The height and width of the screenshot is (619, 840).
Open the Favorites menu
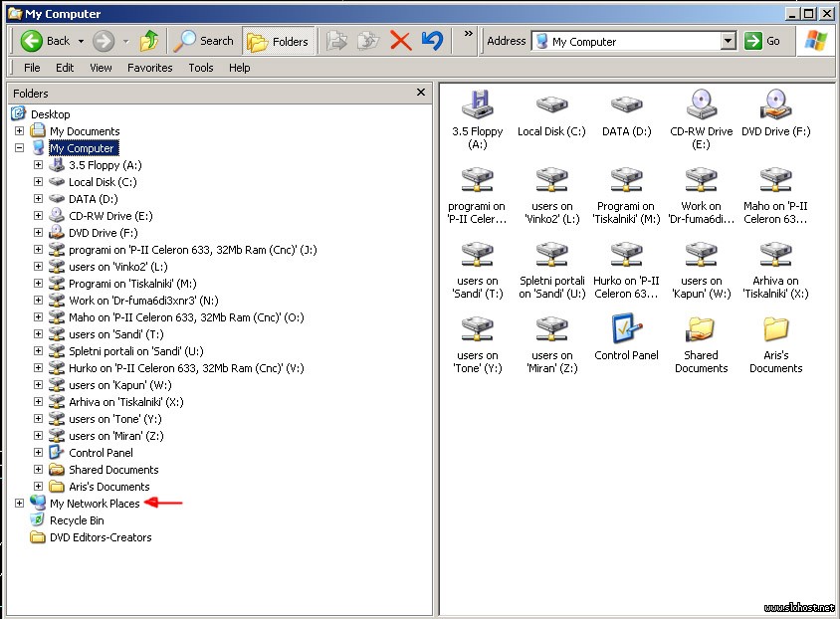coord(150,68)
